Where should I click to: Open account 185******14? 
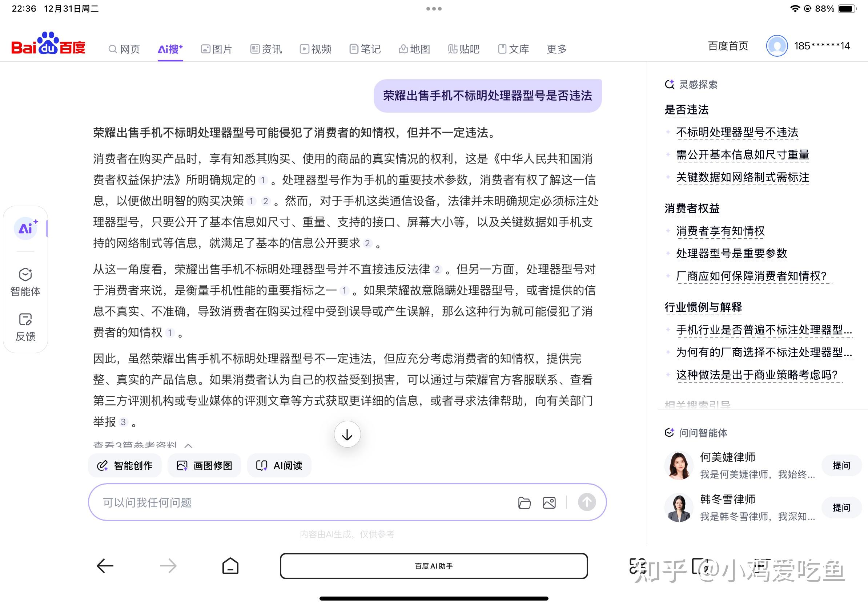tap(822, 46)
